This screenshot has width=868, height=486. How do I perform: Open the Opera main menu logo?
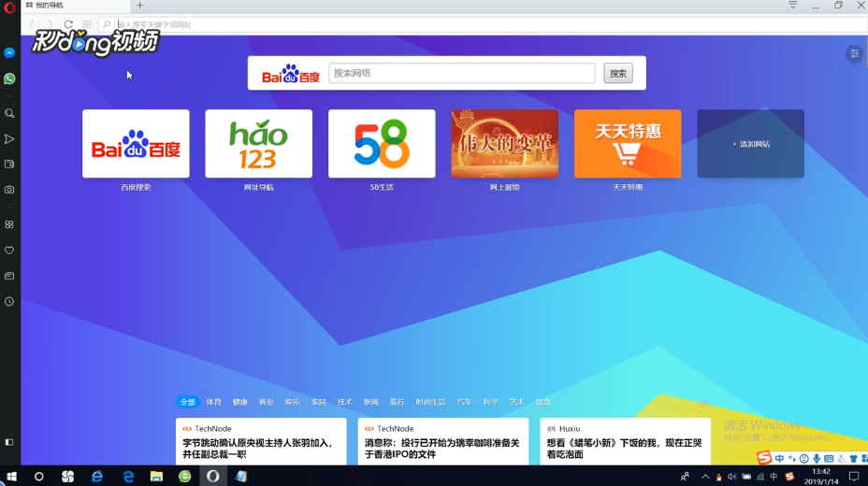9,7
